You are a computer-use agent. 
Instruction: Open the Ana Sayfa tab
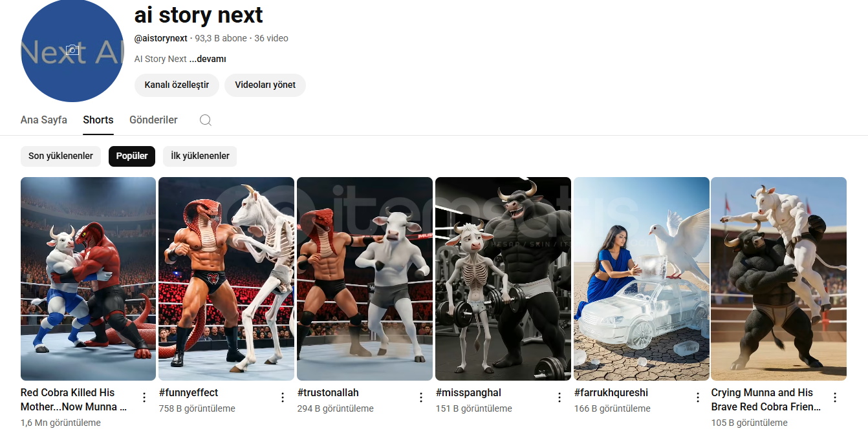click(x=44, y=120)
